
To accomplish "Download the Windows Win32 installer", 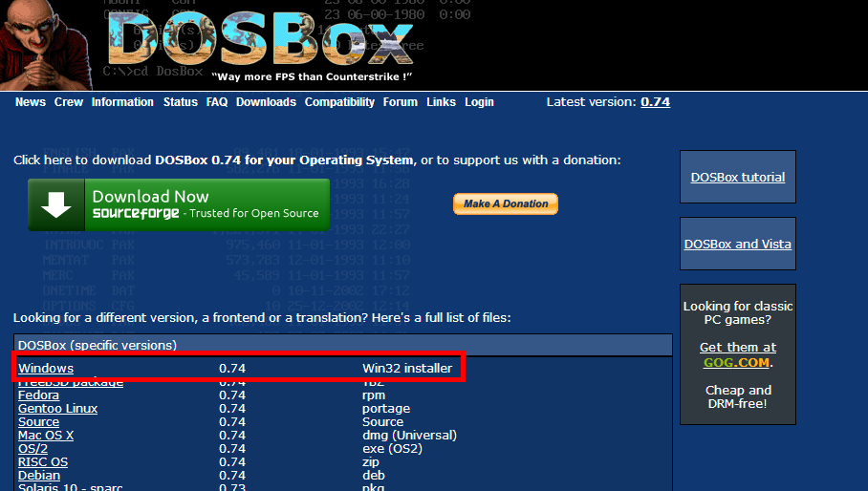I will click(x=46, y=369).
